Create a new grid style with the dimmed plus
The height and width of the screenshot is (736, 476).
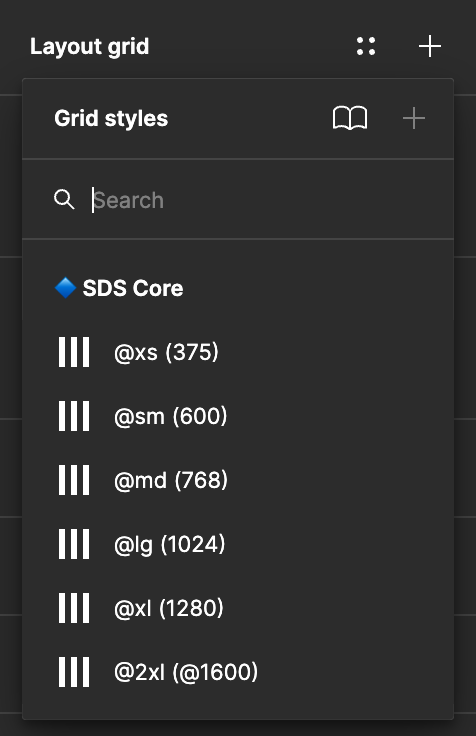pyautogui.click(x=414, y=118)
